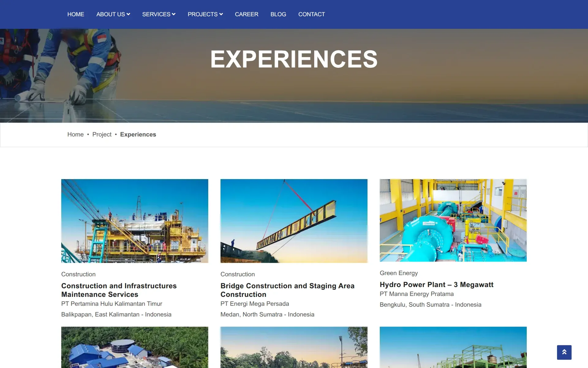Open the CONTACT page

click(x=311, y=14)
